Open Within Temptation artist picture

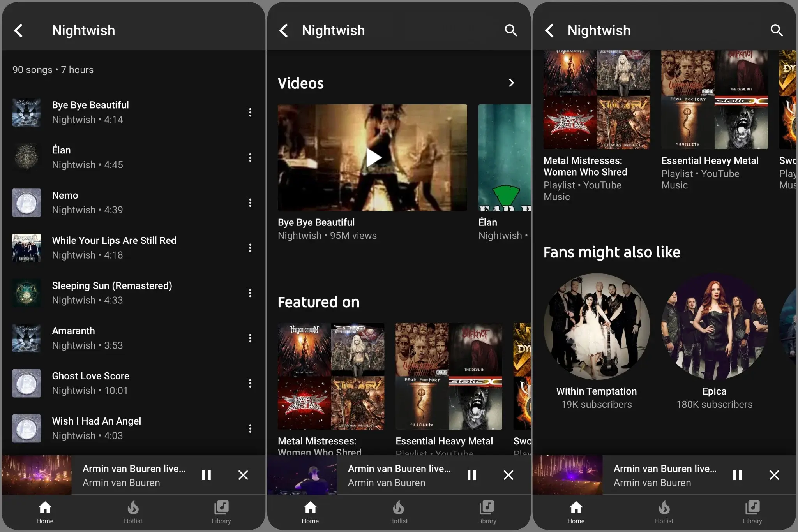coord(597,326)
